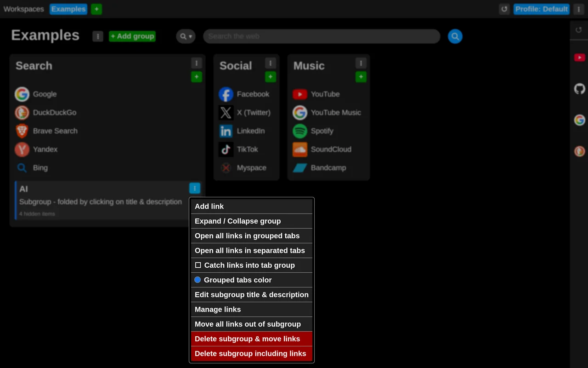This screenshot has width=588, height=368.
Task: Pick Grouped tabs color blue swatch
Action: 198,280
